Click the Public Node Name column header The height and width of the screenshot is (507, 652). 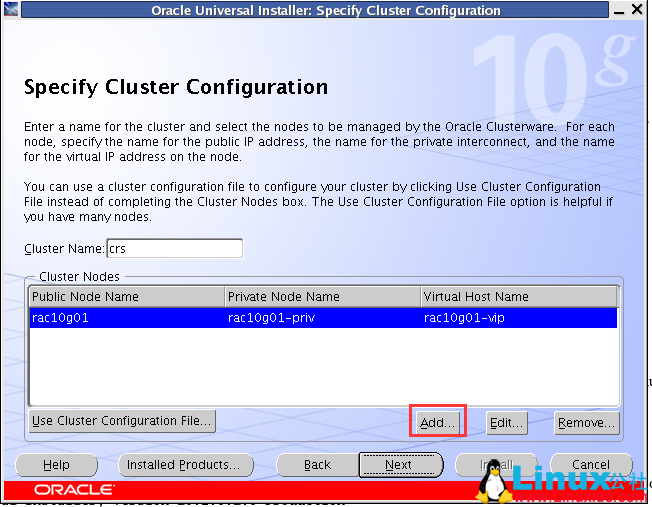127,297
